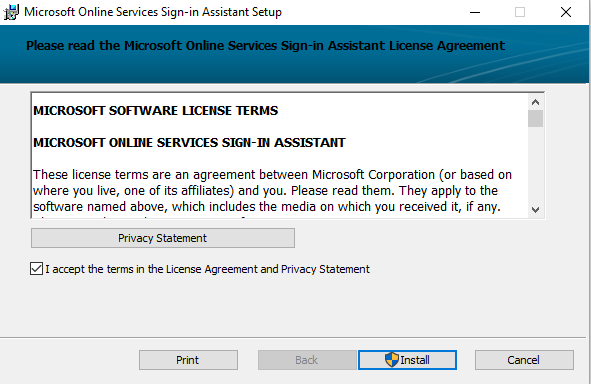
Task: Click the 'MICROSOFT SOFTWARE LICENSE TERMS' heading
Action: click(155, 110)
